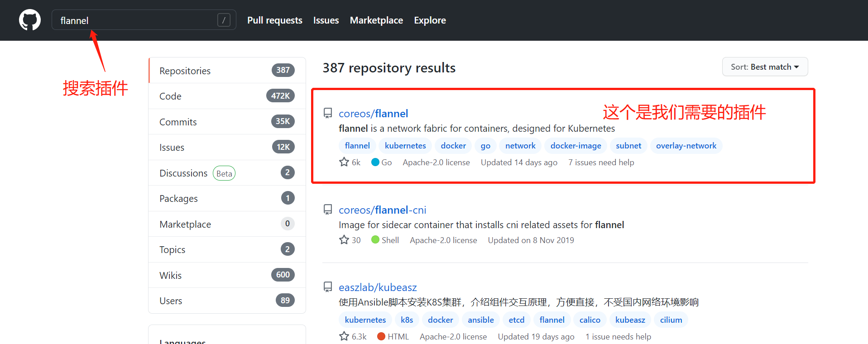Viewport: 868px width, 344px height.
Task: Click the green Shell language dot
Action: (x=375, y=240)
